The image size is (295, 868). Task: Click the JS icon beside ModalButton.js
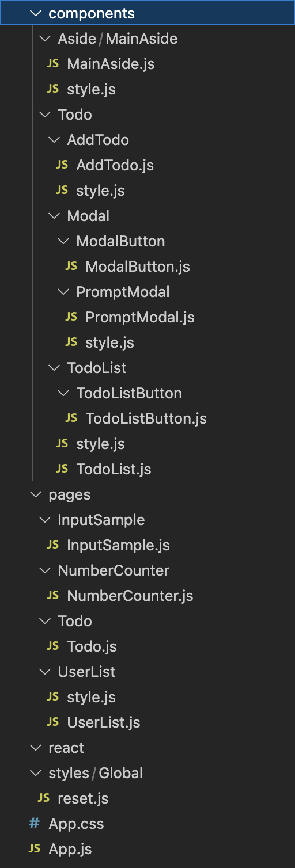71,267
